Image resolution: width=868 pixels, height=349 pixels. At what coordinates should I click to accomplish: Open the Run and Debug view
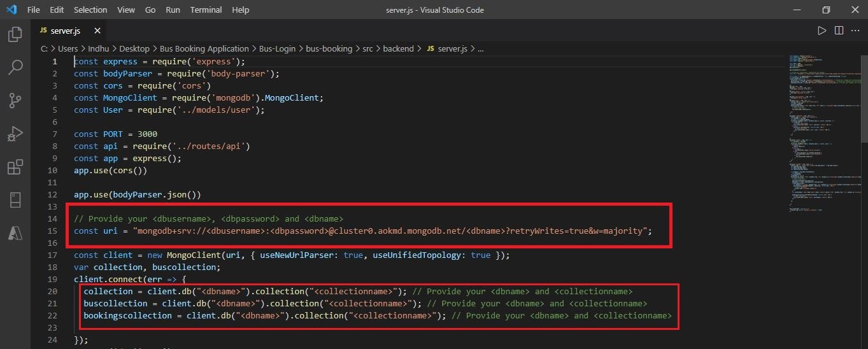15,134
